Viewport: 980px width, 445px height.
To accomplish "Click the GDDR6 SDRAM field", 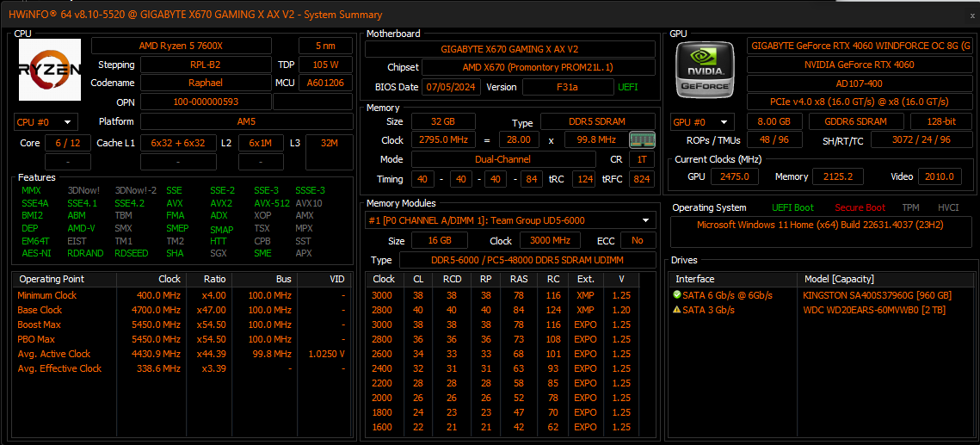I will (857, 122).
